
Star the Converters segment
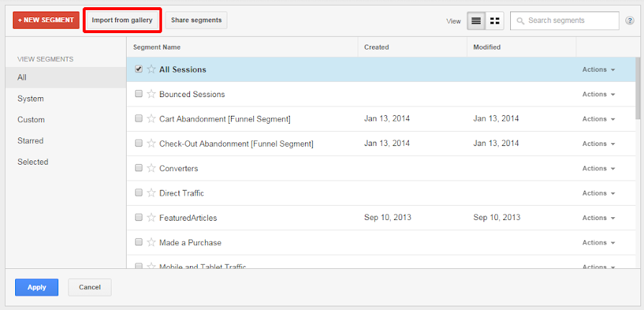pos(151,168)
